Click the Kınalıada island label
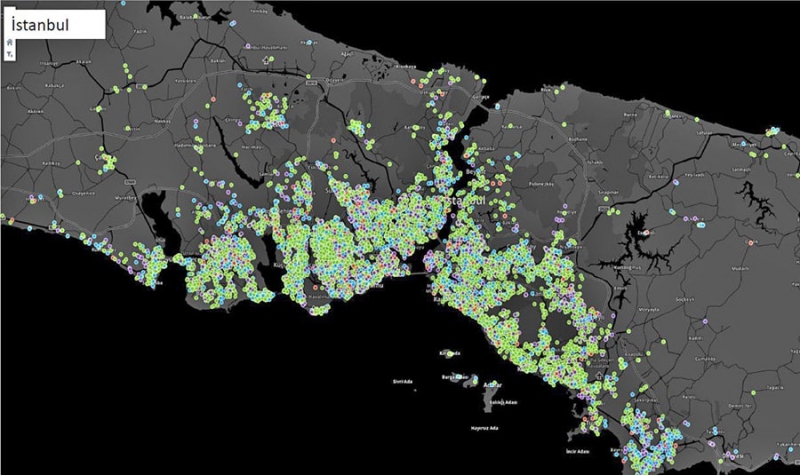The width and height of the screenshot is (800, 475). pyautogui.click(x=448, y=353)
